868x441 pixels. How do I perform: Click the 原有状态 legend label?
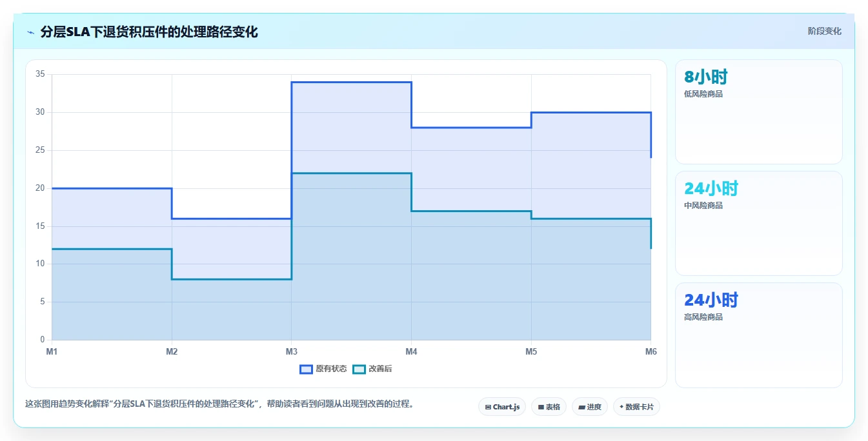coord(331,369)
